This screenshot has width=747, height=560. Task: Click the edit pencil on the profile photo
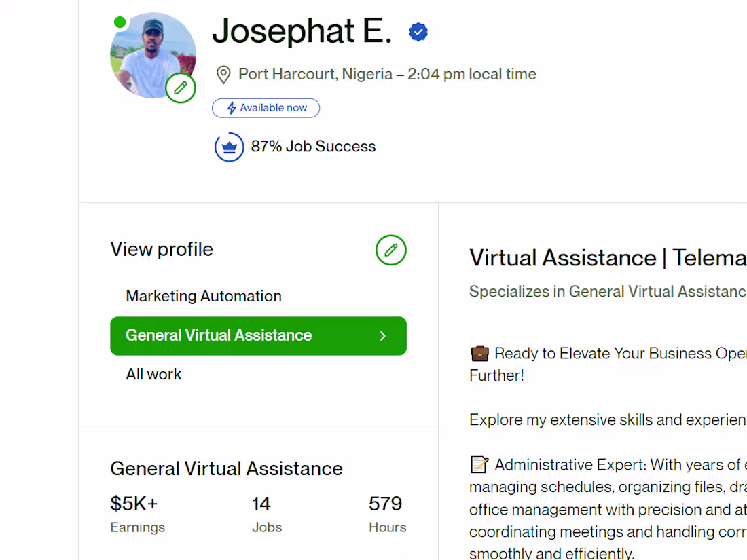click(x=181, y=88)
